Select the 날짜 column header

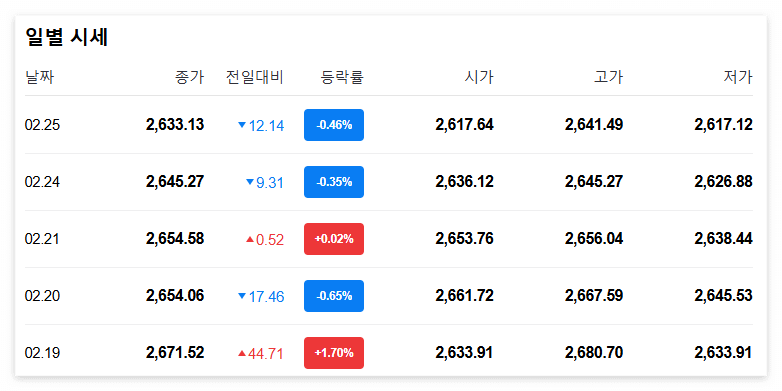39,77
